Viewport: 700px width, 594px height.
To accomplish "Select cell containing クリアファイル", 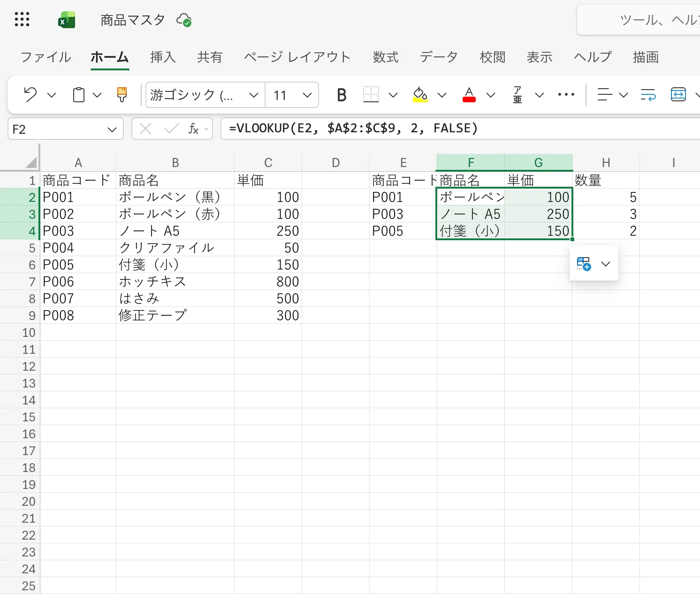I will point(175,248).
